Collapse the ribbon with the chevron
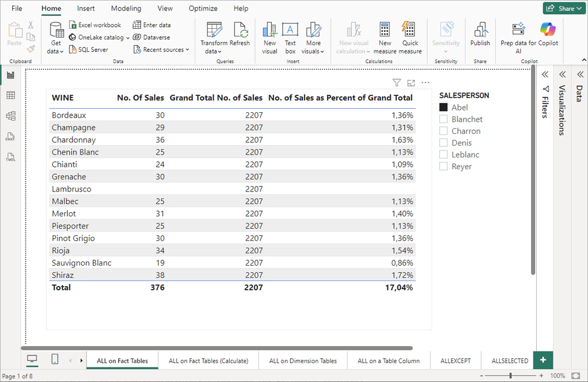 pos(584,60)
